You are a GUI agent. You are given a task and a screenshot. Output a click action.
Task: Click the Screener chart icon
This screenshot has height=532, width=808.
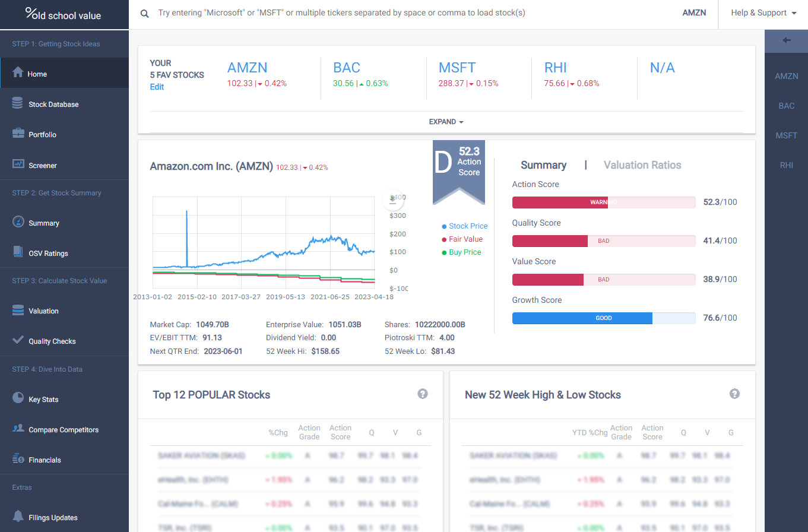pyautogui.click(x=18, y=164)
